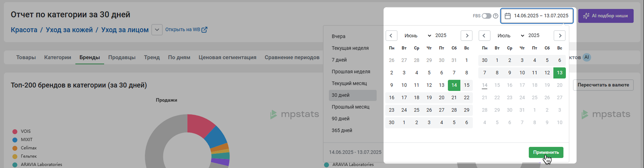Pick June 9 in the calendar
The width and height of the screenshot is (644, 168).
[x=392, y=85]
